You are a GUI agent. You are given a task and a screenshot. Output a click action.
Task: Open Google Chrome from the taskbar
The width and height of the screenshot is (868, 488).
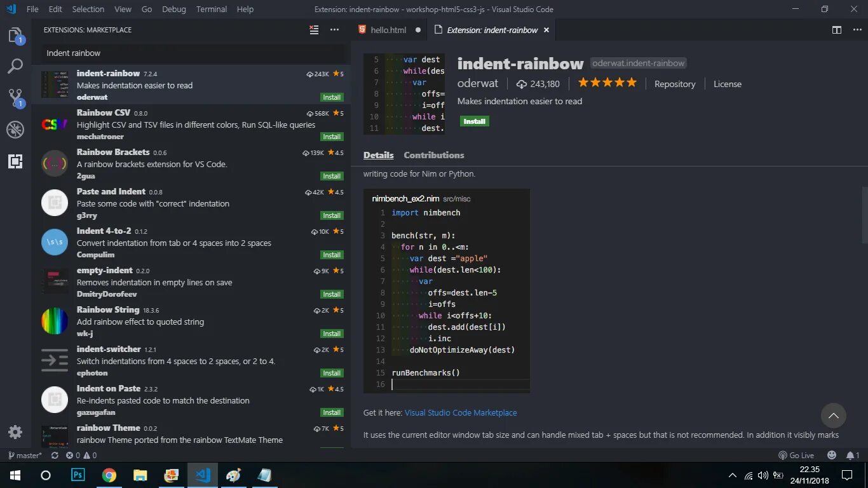coord(109,475)
